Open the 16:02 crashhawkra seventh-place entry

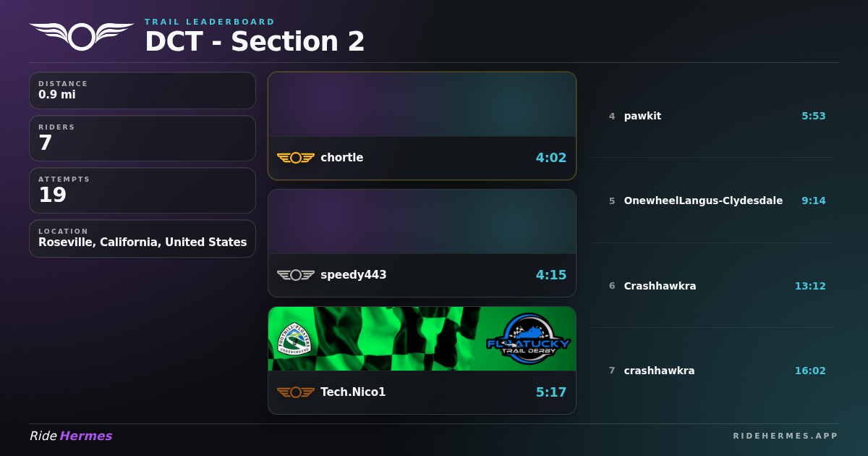coord(716,371)
